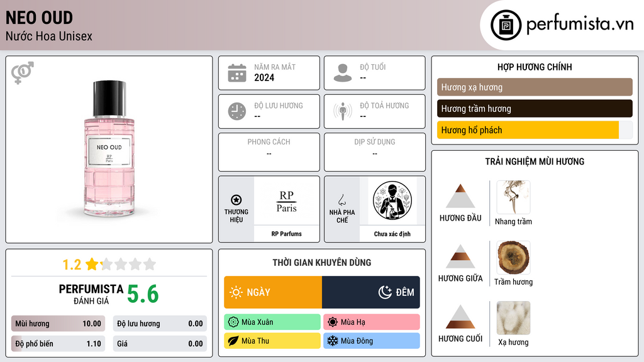This screenshot has height=362, width=644.
Task: Click the Nước Hoa Unisex subtitle
Action: (49, 36)
